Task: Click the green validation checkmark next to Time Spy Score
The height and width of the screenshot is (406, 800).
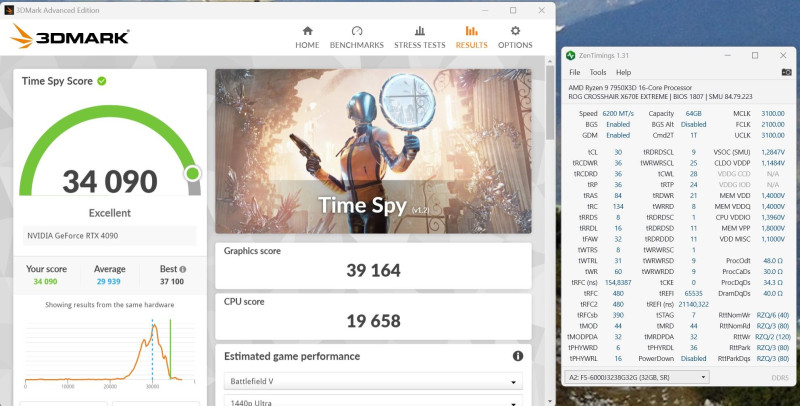Action: tap(102, 81)
